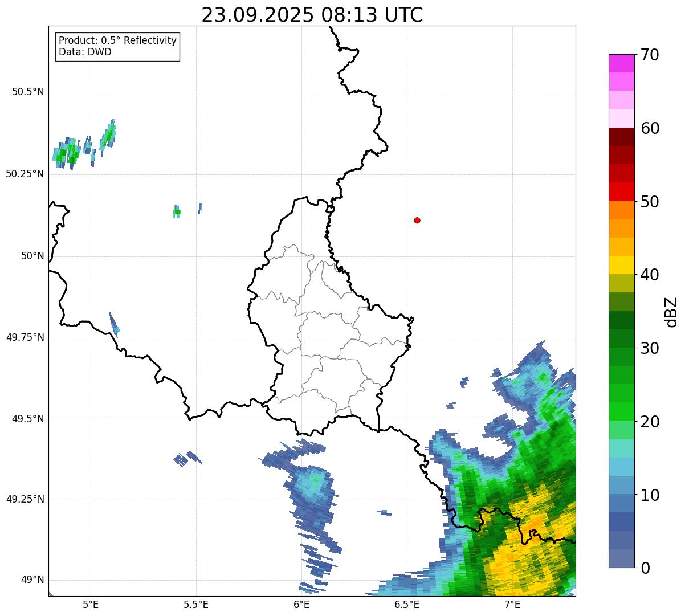Pick the magenta top colorbar segment
This screenshot has height=616, width=685.
click(621, 63)
